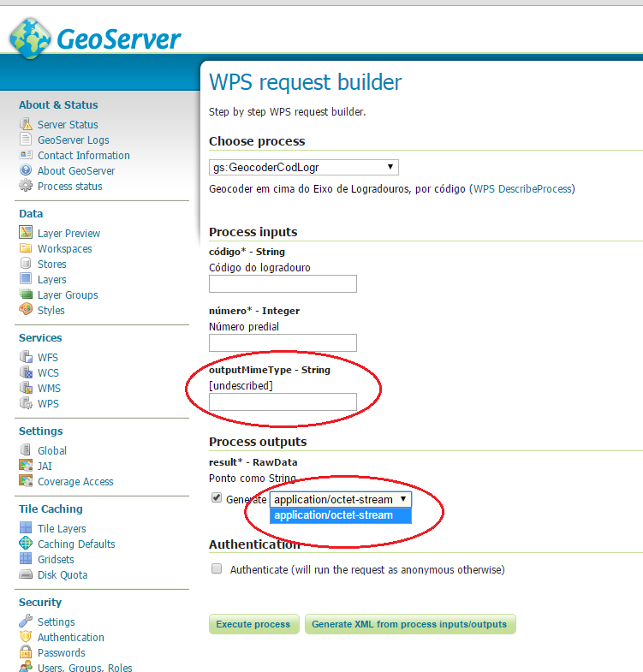643x672 pixels.
Task: Open the Passwords link
Action: [62, 653]
